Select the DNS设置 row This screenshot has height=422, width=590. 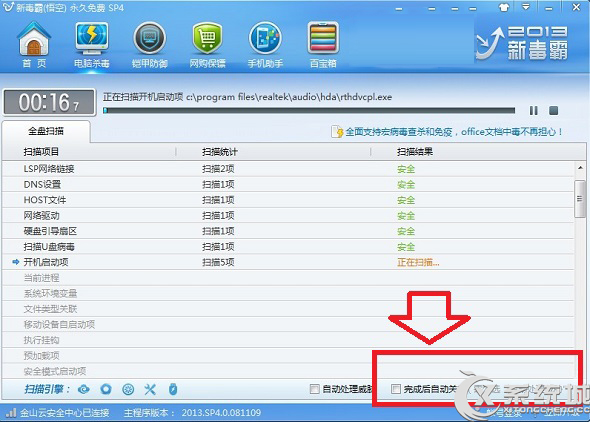click(288, 185)
